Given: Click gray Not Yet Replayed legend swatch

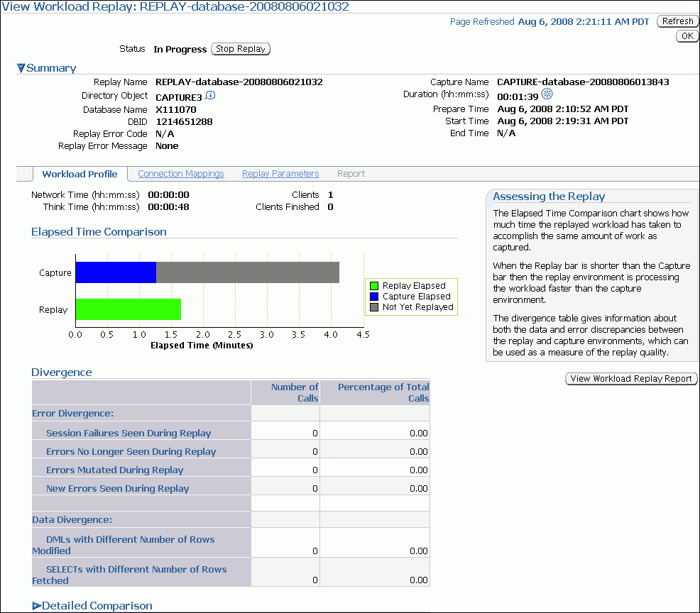Looking at the screenshot, I should click(x=374, y=307).
